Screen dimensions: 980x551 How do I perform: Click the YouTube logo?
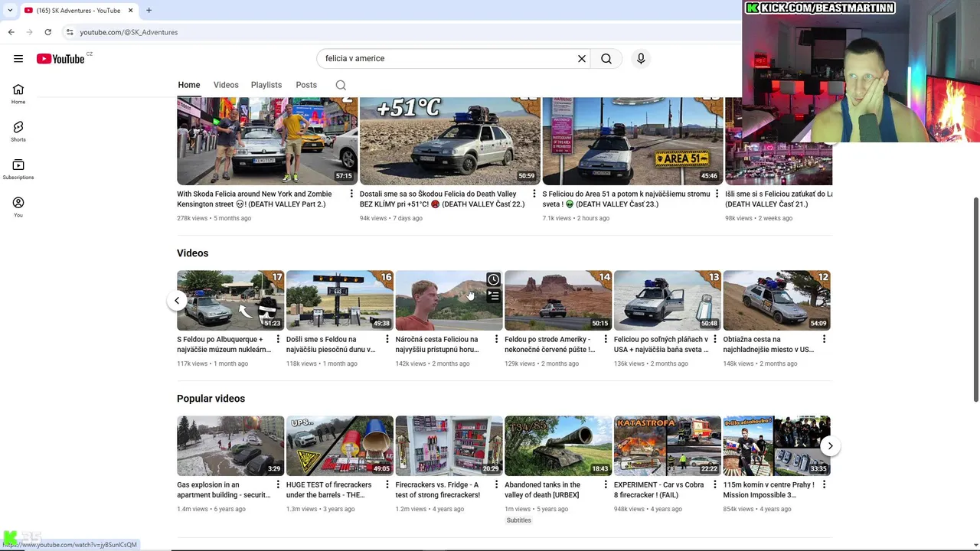(60, 59)
